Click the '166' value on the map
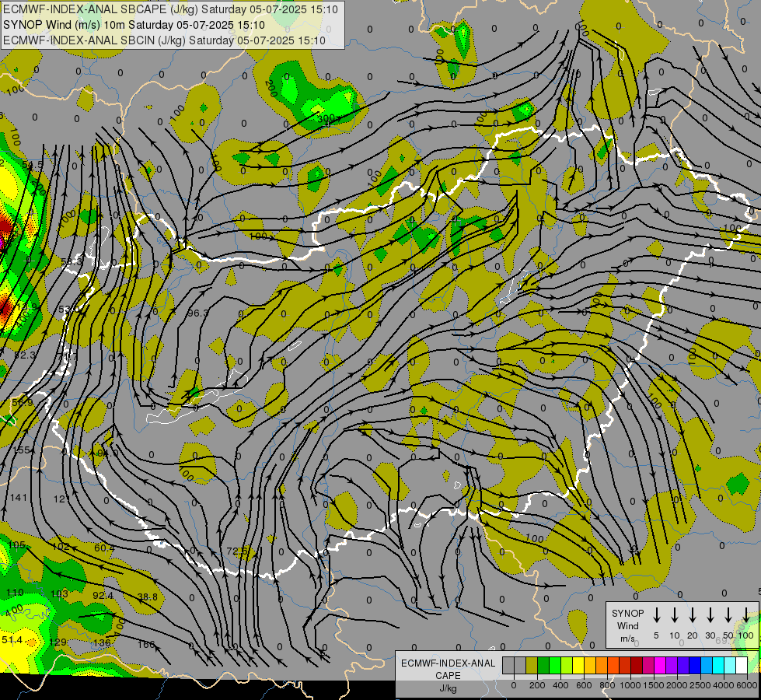 146,644
